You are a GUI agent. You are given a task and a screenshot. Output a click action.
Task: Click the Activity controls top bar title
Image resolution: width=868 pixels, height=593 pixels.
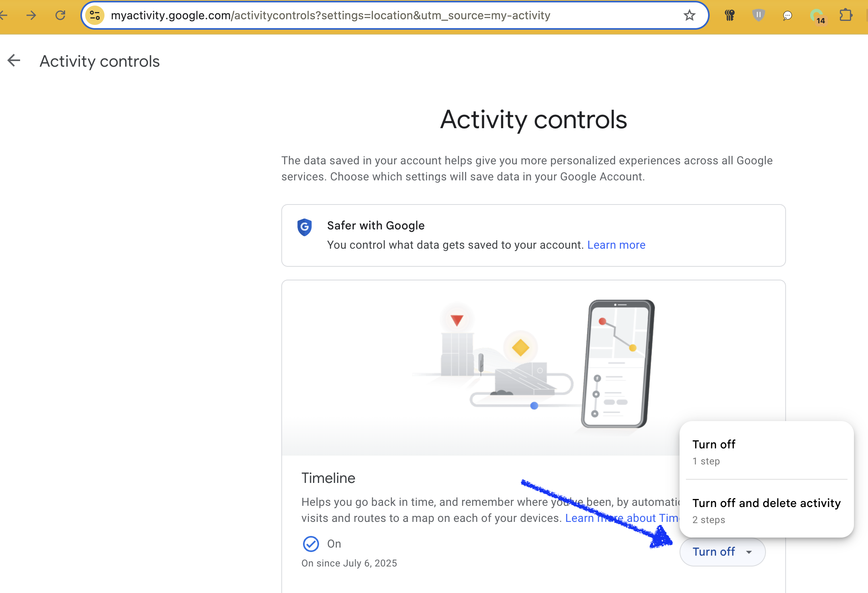click(x=100, y=61)
